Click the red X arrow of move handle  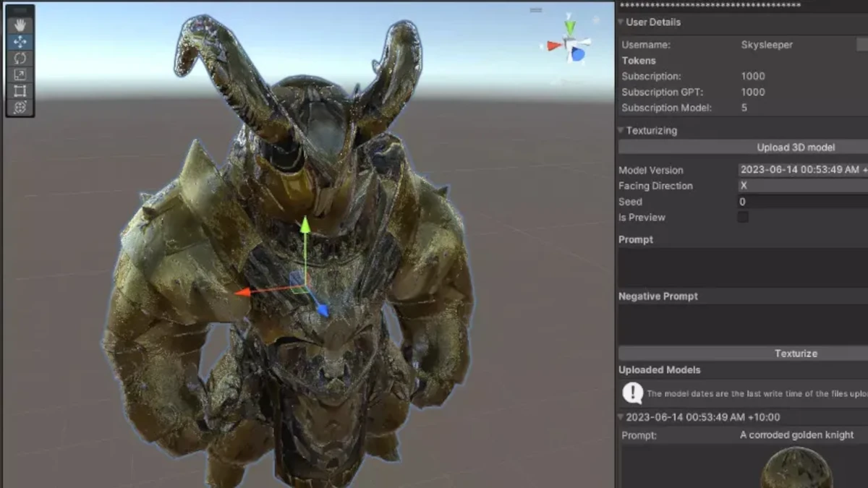click(243, 292)
